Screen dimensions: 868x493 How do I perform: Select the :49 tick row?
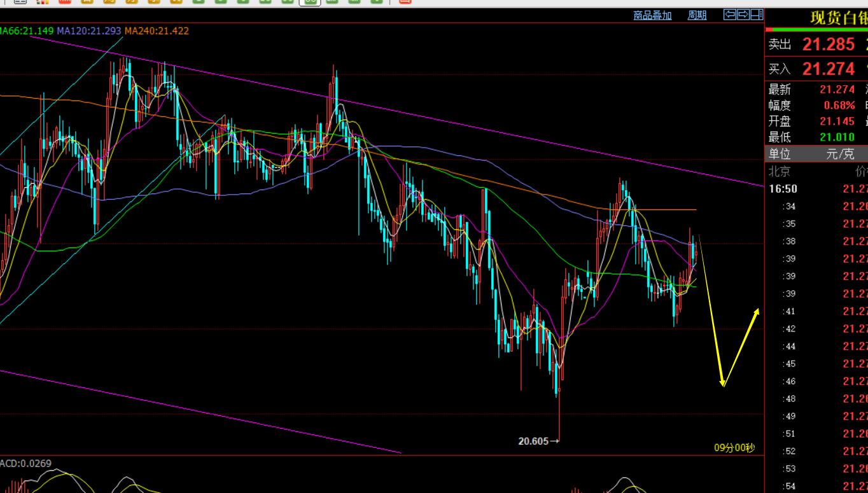(816, 416)
